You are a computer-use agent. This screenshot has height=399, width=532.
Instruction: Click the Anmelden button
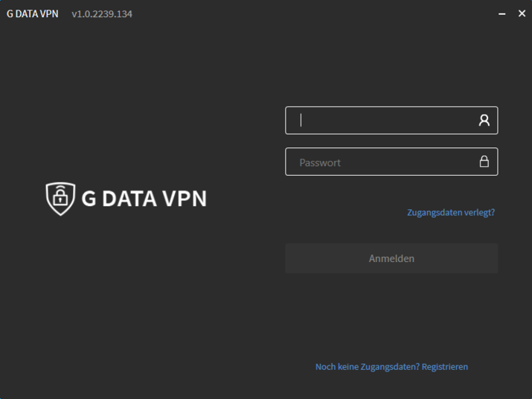tap(391, 258)
